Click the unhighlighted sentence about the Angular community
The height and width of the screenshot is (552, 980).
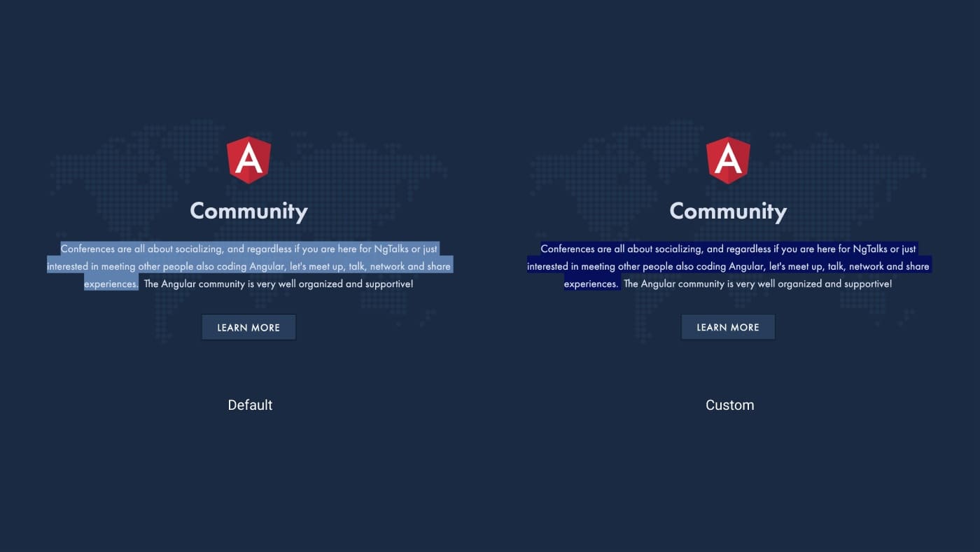(x=279, y=284)
